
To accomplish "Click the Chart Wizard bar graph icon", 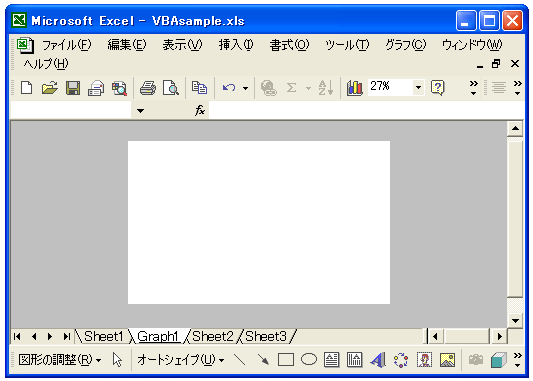I will 355,88.
